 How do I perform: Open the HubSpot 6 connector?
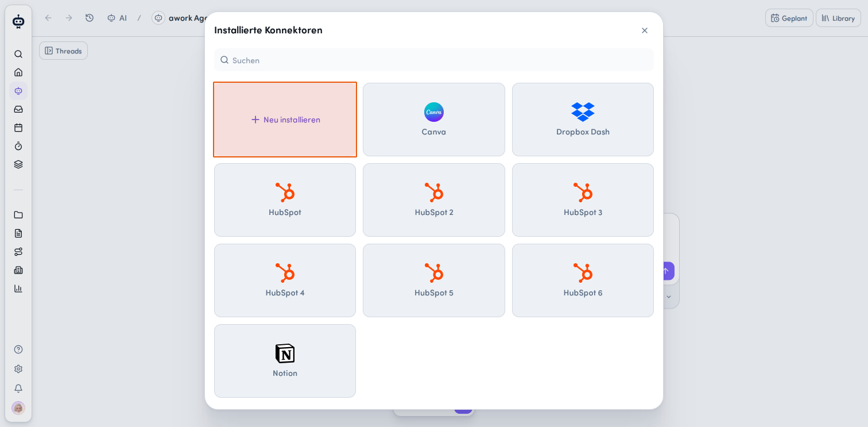point(583,280)
